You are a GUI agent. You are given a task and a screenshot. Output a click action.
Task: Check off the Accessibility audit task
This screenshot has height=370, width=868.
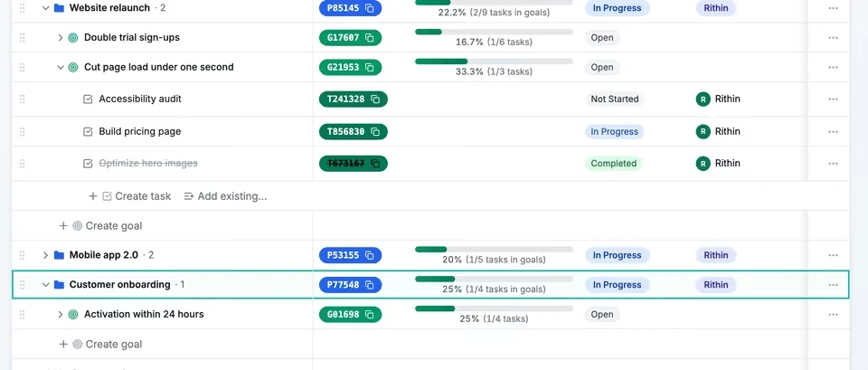point(88,100)
